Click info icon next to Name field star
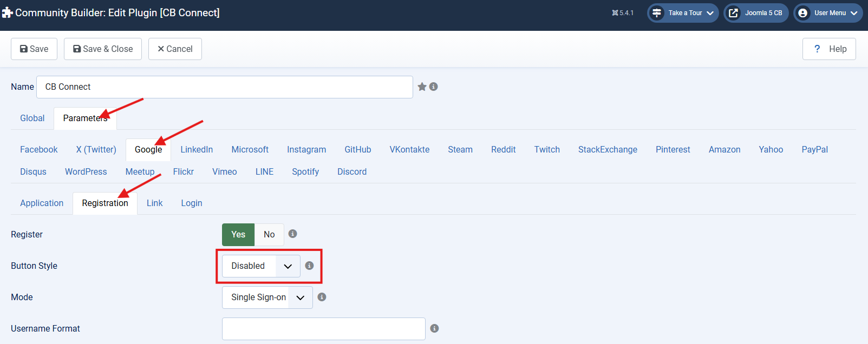The height and width of the screenshot is (344, 868). pyautogui.click(x=434, y=87)
